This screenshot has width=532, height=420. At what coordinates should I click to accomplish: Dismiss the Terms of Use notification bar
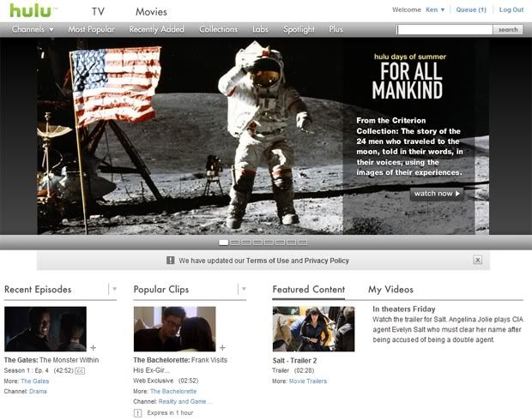pyautogui.click(x=477, y=260)
